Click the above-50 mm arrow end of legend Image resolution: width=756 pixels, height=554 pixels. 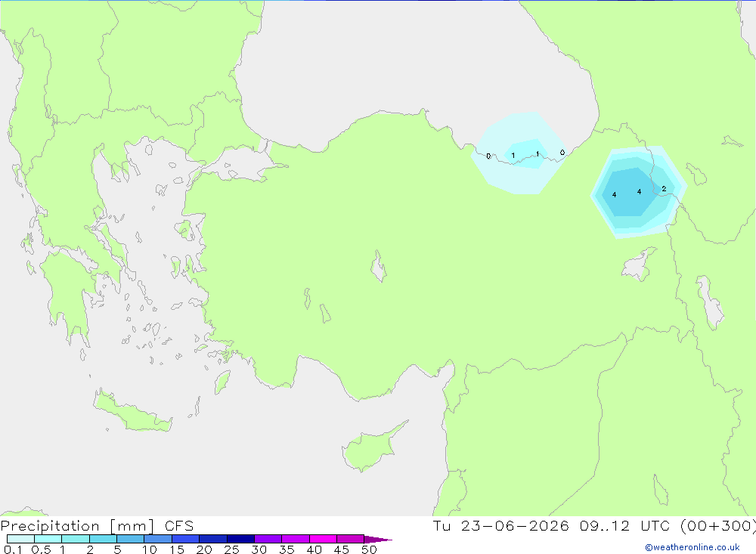point(378,540)
